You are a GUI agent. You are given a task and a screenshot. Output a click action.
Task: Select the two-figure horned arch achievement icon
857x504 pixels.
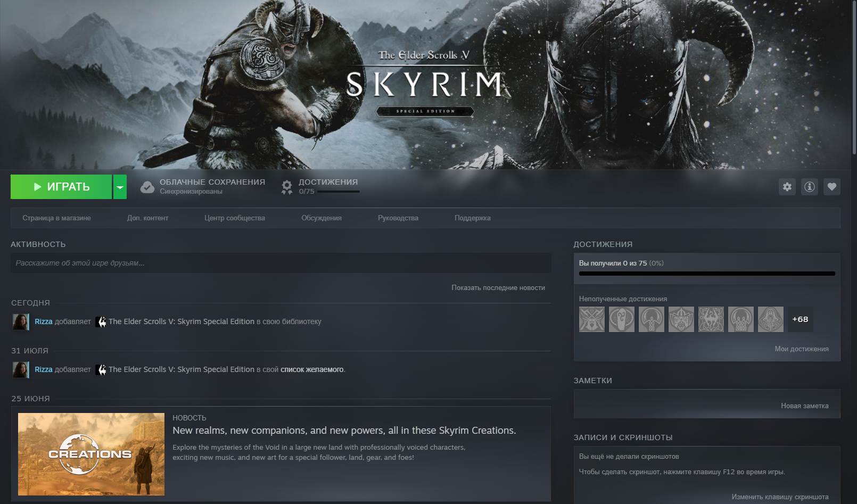[x=741, y=319]
